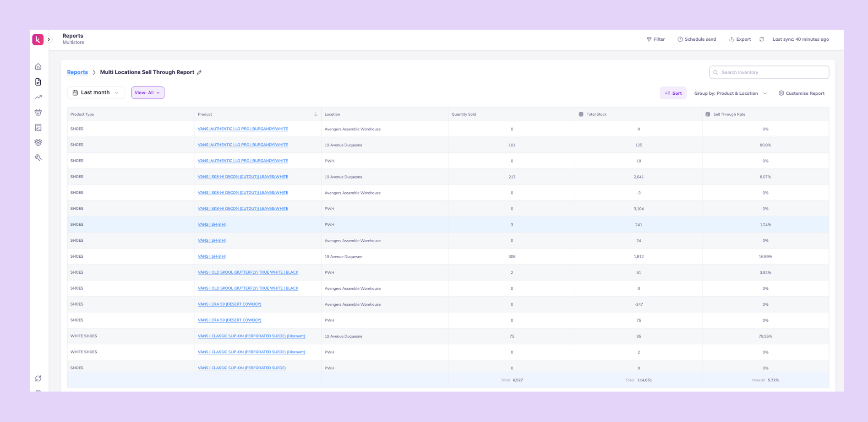Click the Last sync: 40 minutes ago text
The width and height of the screenshot is (868, 422).
(801, 39)
